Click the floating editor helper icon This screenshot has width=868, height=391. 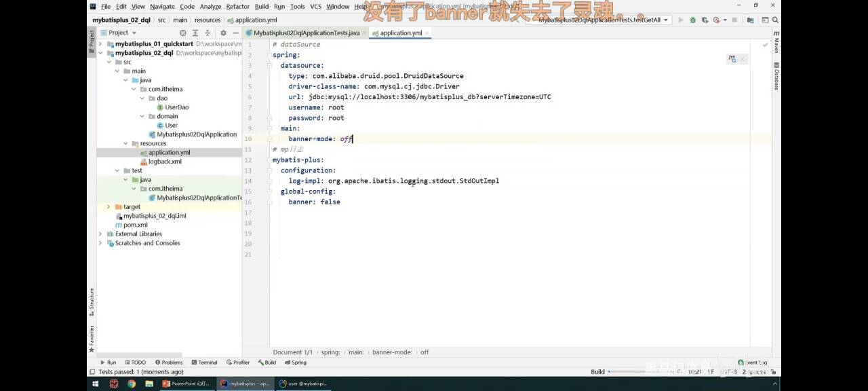click(x=732, y=59)
